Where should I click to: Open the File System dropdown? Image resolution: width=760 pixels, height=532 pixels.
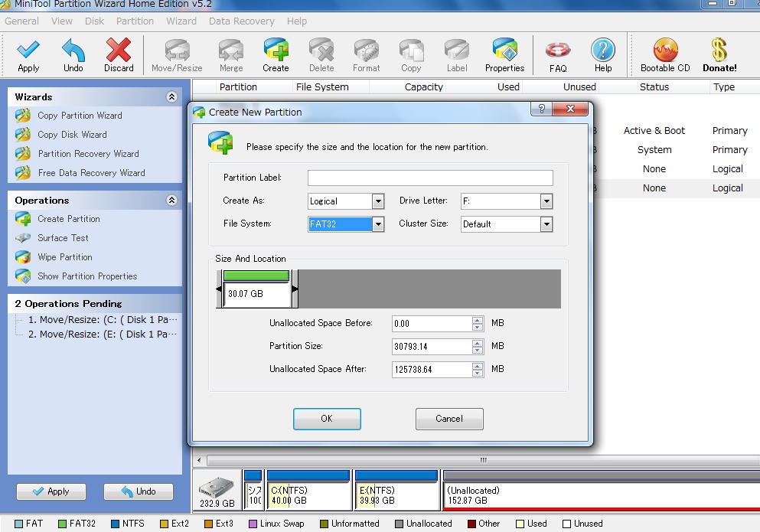(x=378, y=224)
